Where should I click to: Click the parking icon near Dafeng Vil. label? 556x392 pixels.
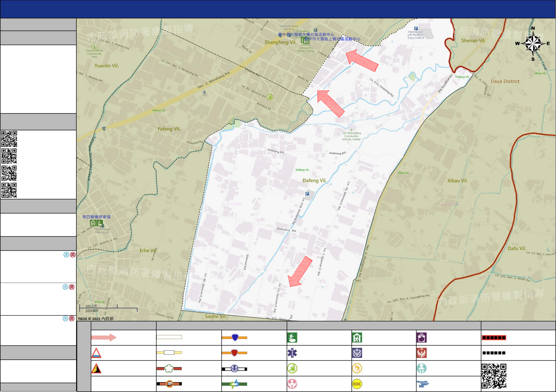point(307,194)
